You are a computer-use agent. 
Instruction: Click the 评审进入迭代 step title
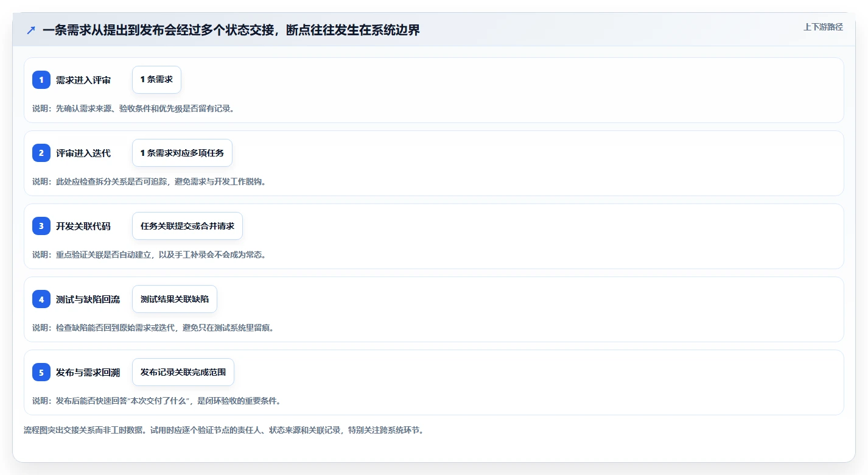[83, 153]
